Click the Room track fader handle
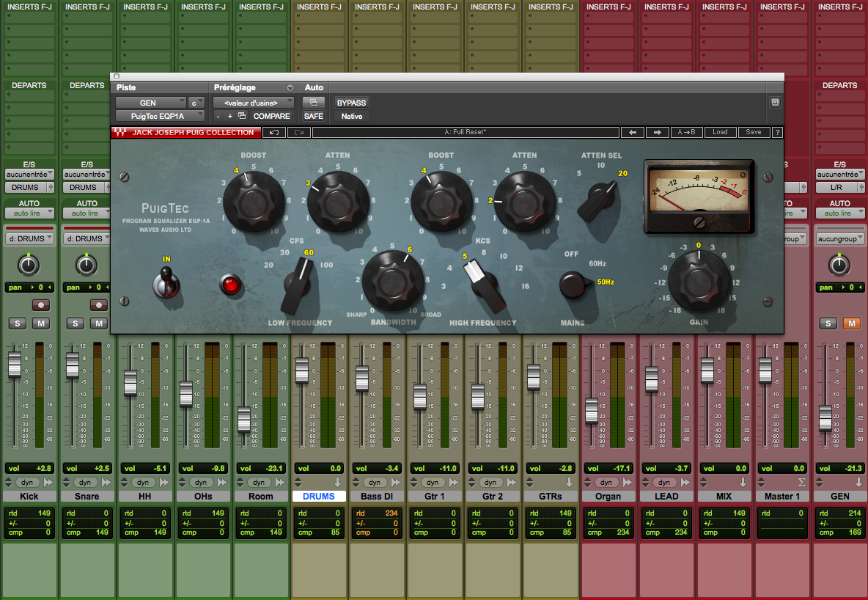Viewport: 868px width, 600px height. click(x=244, y=420)
